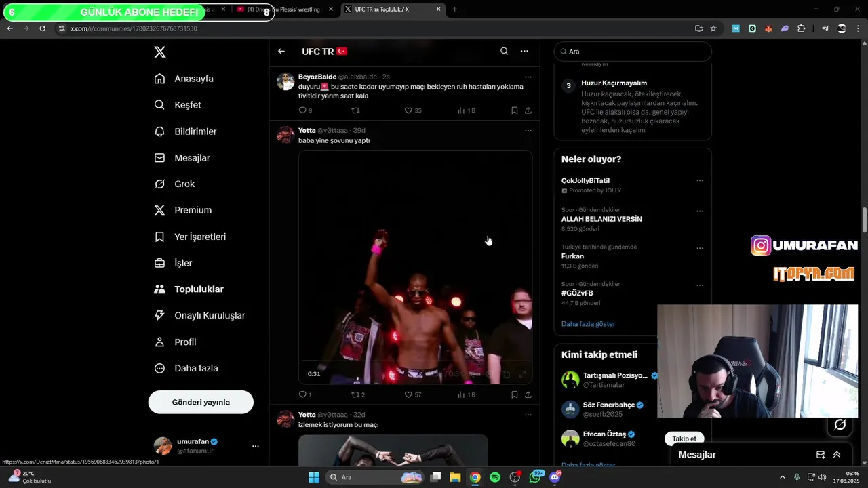
Task: View analytics of BeyazBalde post
Action: [x=467, y=110]
